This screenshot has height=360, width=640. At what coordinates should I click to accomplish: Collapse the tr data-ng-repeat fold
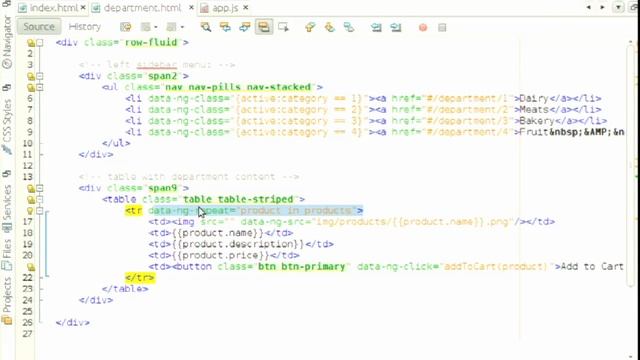click(x=40, y=211)
